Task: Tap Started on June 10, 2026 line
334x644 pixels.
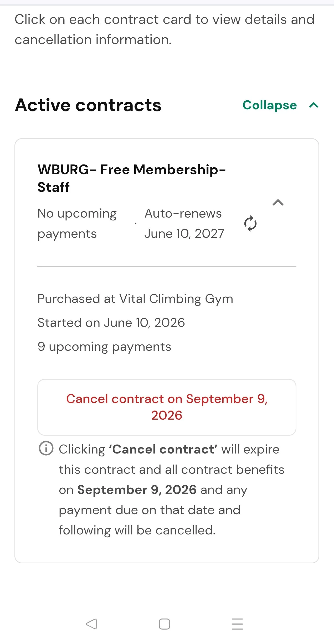Action: [x=111, y=323]
